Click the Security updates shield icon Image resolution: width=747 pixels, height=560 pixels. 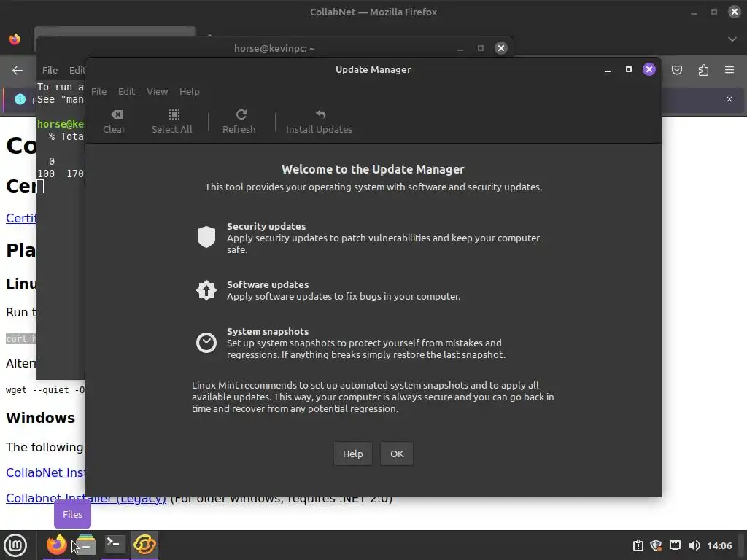point(206,237)
